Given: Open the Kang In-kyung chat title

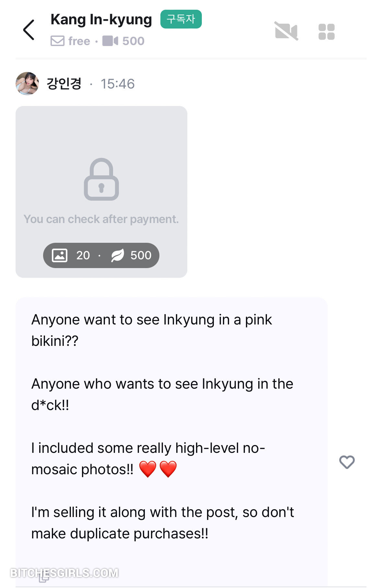Looking at the screenshot, I should [101, 19].
